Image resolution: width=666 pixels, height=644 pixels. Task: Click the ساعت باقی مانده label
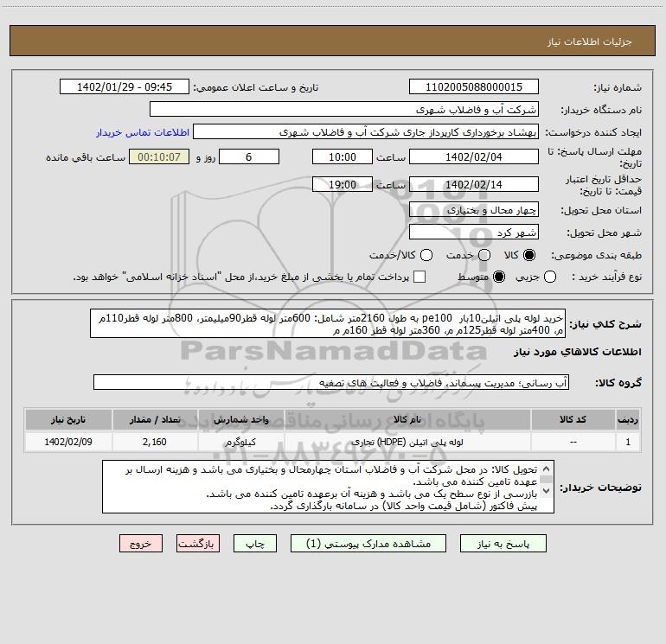pyautogui.click(x=86, y=157)
